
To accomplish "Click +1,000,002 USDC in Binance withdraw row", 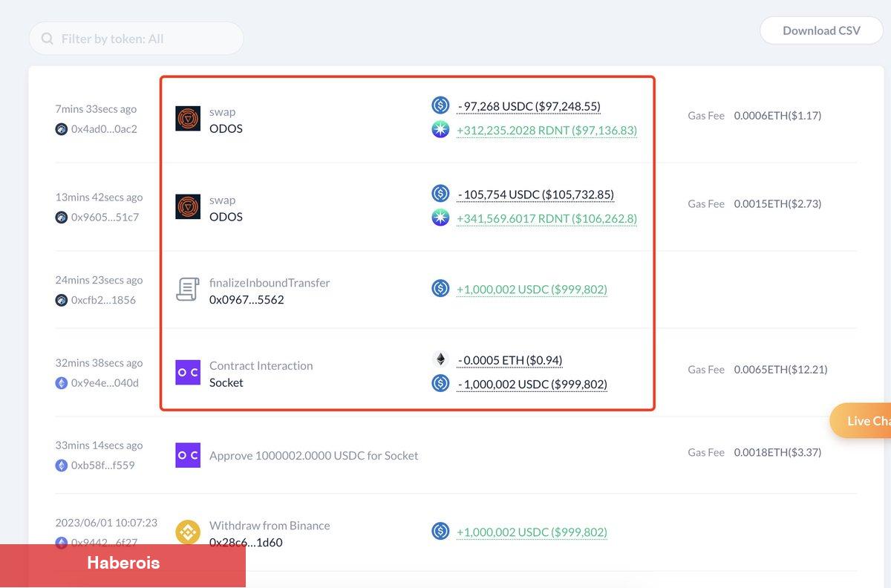I will coord(532,532).
